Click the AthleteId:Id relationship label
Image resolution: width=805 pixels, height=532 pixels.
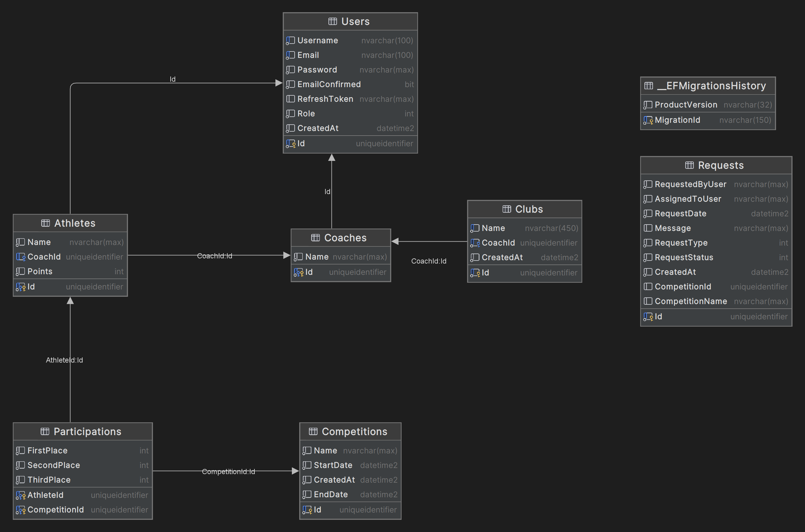(x=65, y=360)
